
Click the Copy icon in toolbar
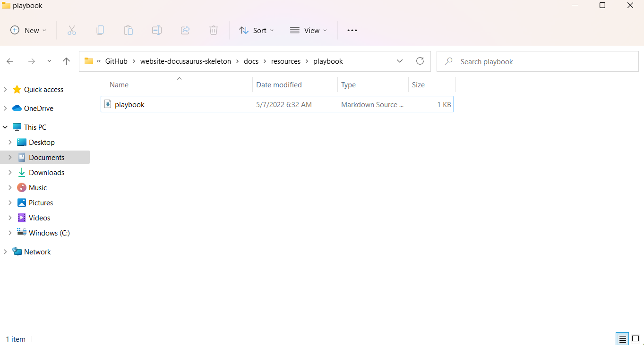[100, 30]
